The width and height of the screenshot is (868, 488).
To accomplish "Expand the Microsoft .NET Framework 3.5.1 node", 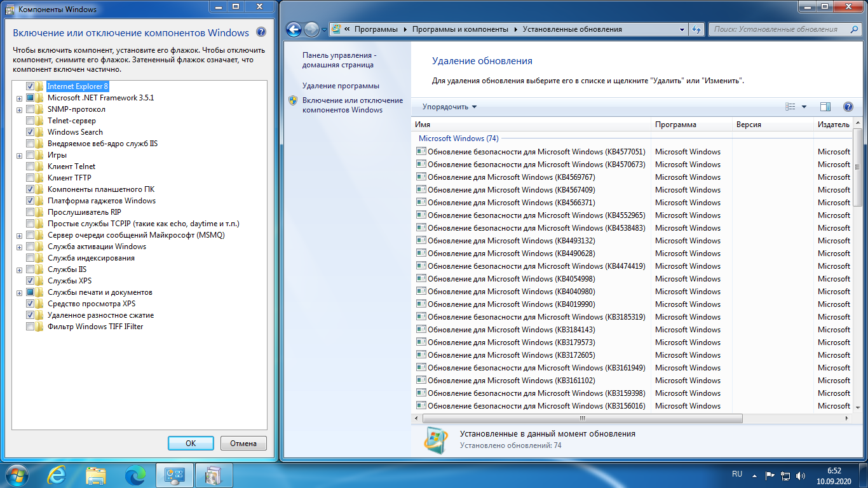I will click(20, 98).
